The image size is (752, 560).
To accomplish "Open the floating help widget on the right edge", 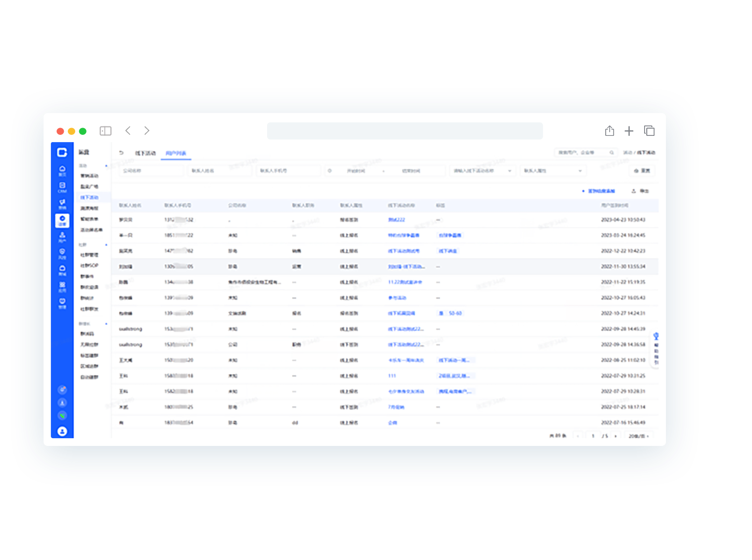I will point(656,348).
